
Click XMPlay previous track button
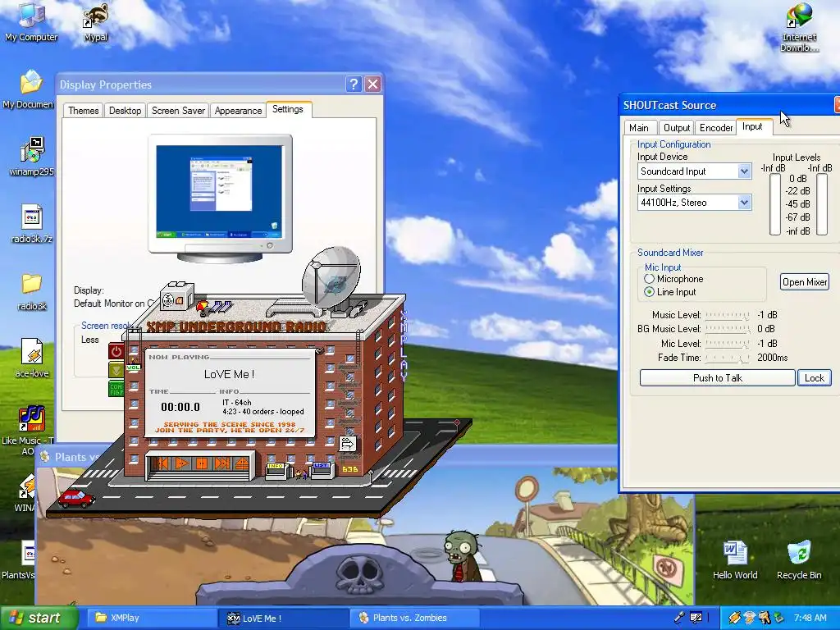pos(163,463)
